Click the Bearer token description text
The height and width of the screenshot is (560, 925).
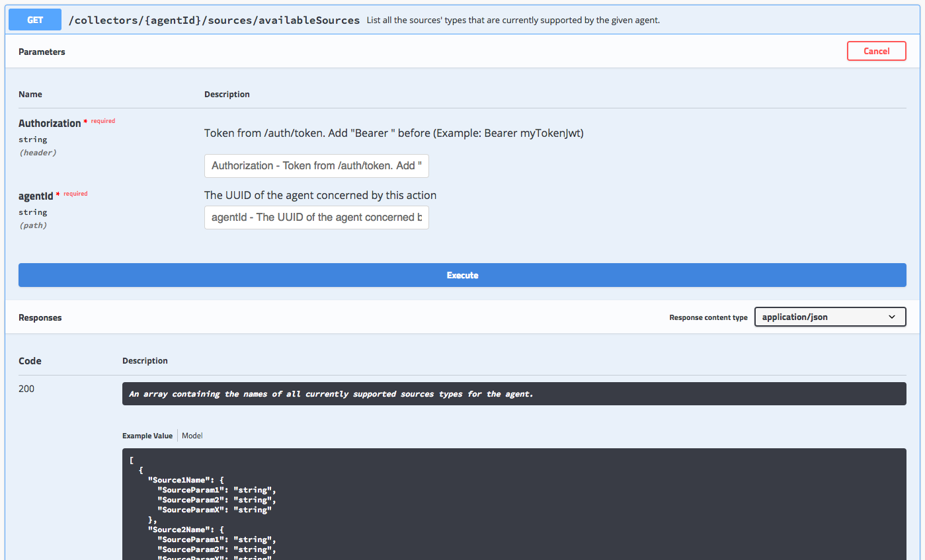pyautogui.click(x=393, y=134)
